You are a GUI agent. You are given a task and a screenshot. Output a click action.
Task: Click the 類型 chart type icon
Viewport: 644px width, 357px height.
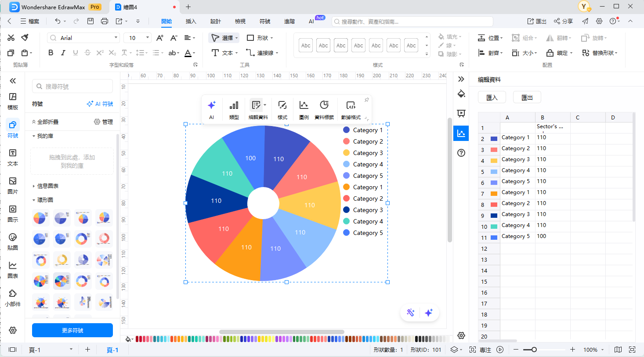click(x=234, y=105)
